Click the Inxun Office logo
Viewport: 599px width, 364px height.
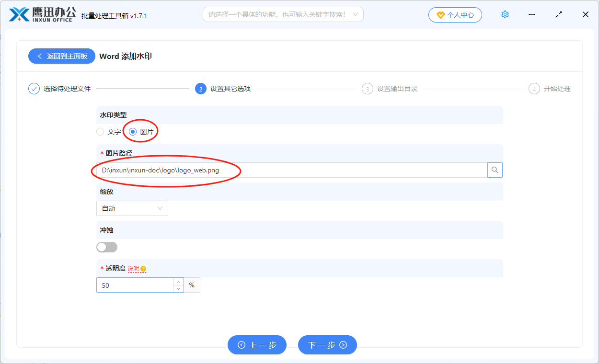(43, 14)
